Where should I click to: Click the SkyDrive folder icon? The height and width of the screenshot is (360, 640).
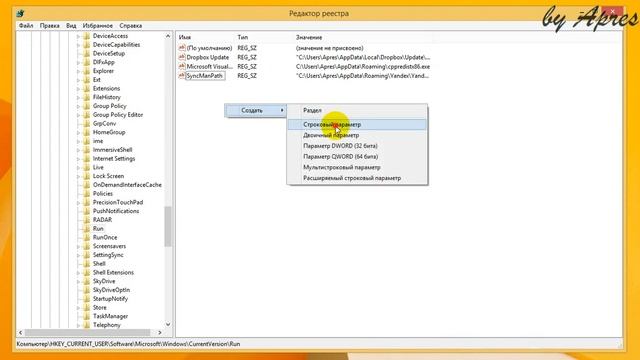click(x=87, y=281)
